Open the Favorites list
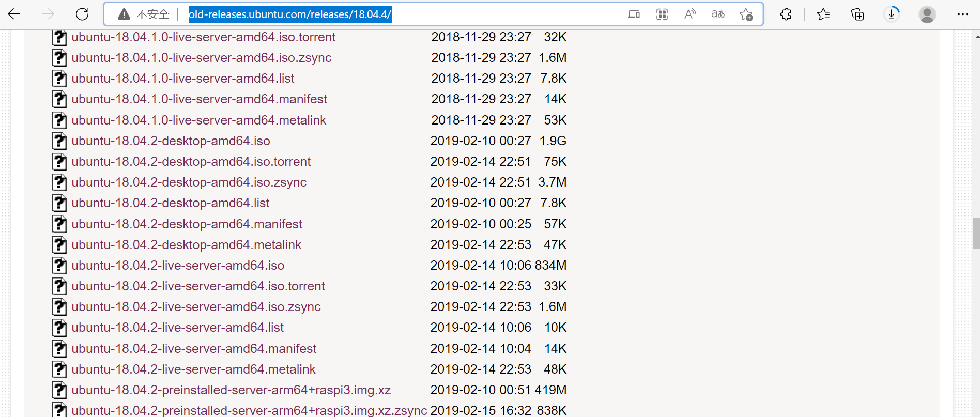The width and height of the screenshot is (980, 417). coord(823,14)
